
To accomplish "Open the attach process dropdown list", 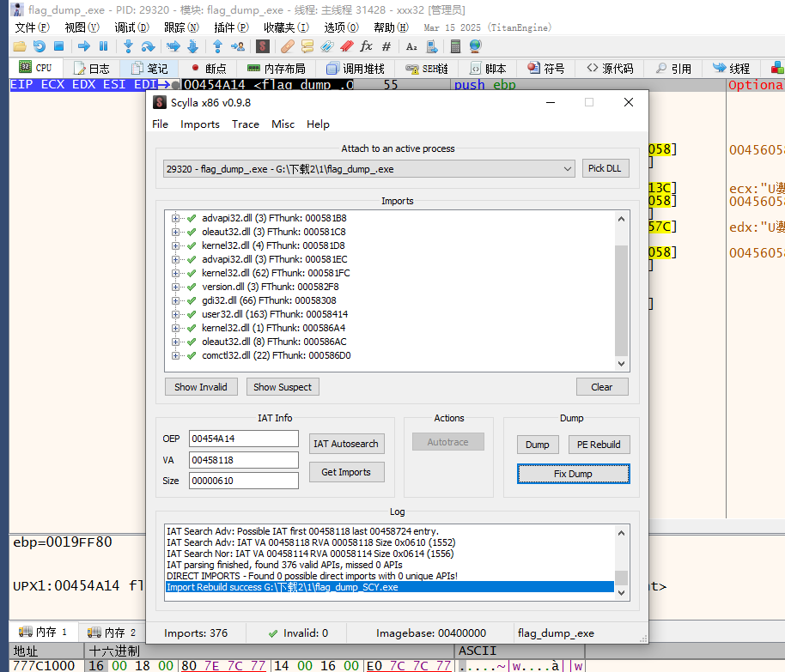I will pyautogui.click(x=567, y=169).
